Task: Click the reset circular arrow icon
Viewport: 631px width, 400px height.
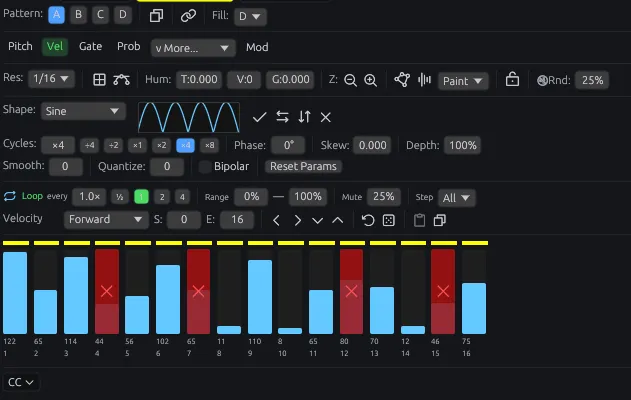Action: 368,220
